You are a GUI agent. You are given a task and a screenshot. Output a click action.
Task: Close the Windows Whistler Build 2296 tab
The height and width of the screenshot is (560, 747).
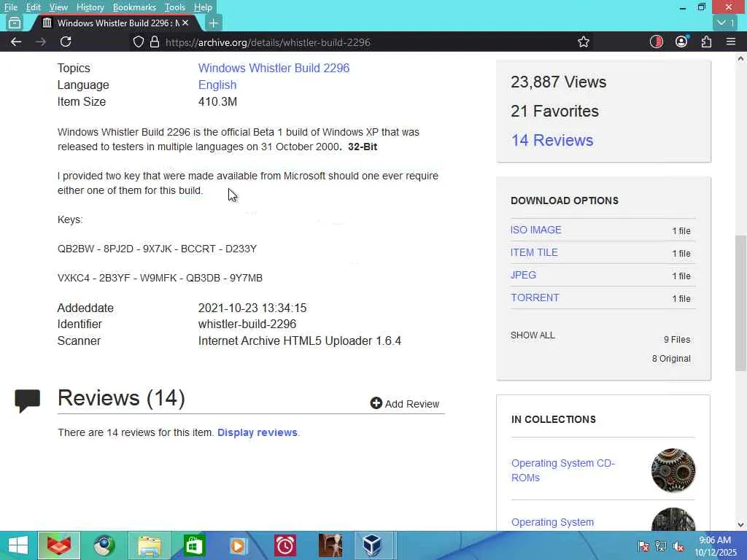(185, 23)
